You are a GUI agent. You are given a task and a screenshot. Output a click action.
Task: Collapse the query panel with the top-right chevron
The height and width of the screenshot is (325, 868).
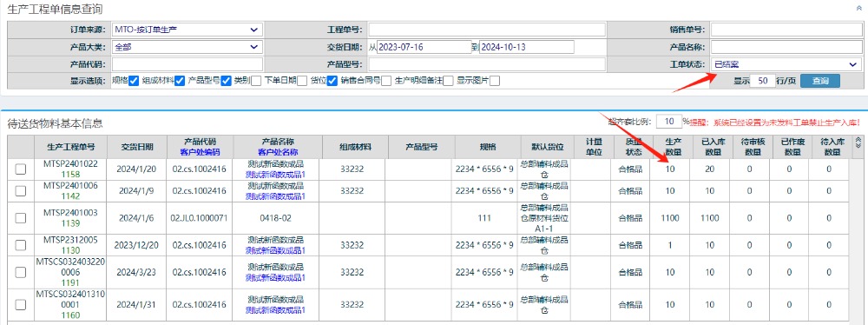click(x=859, y=9)
